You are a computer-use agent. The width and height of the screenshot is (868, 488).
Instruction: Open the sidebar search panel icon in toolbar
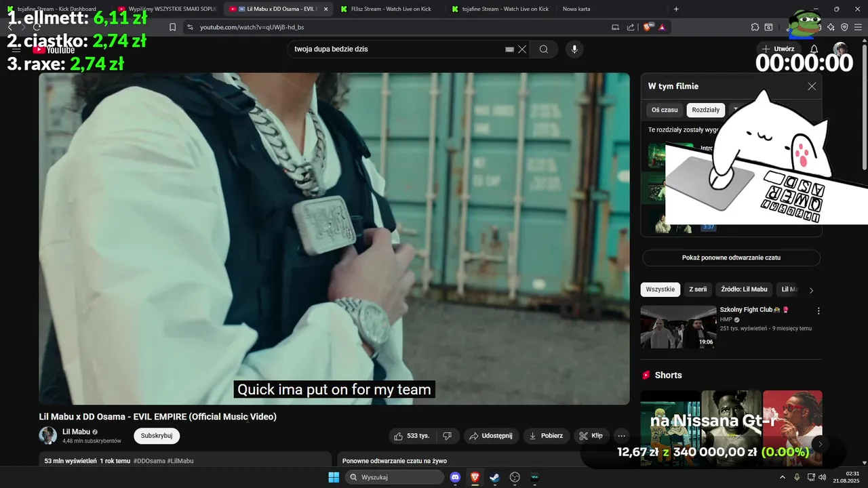point(769,27)
